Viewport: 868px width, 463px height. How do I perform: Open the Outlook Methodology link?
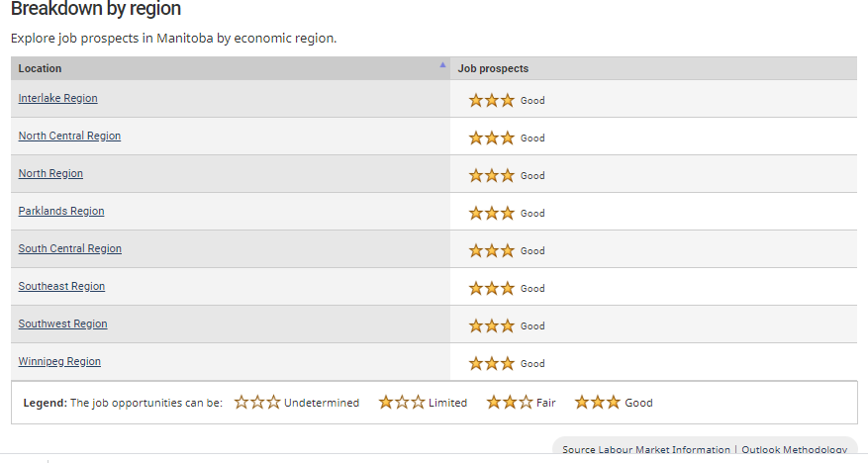794,450
